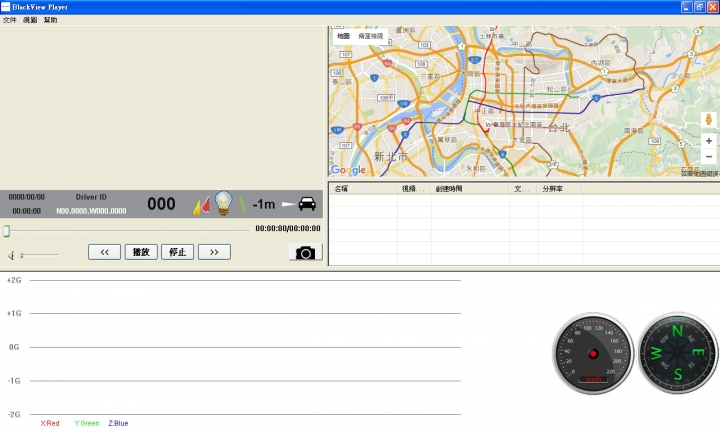Sort the file list by 視頻 column
Viewport: 720px width, 433px height.
[414, 189]
